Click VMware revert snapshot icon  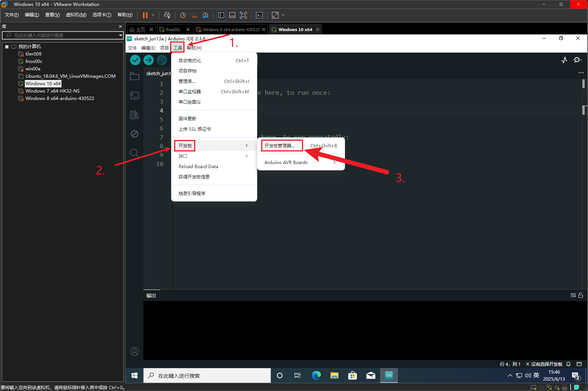click(x=194, y=15)
